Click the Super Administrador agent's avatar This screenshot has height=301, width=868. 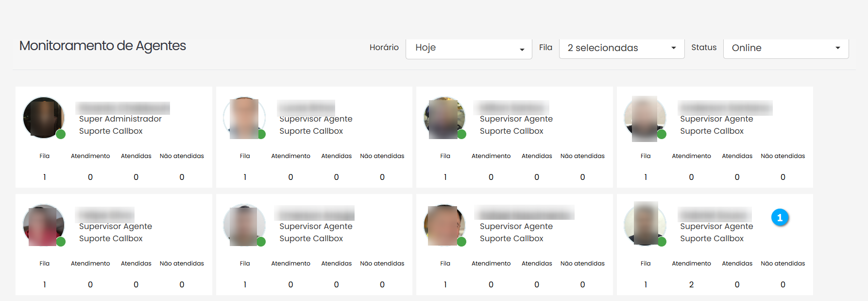pyautogui.click(x=43, y=118)
